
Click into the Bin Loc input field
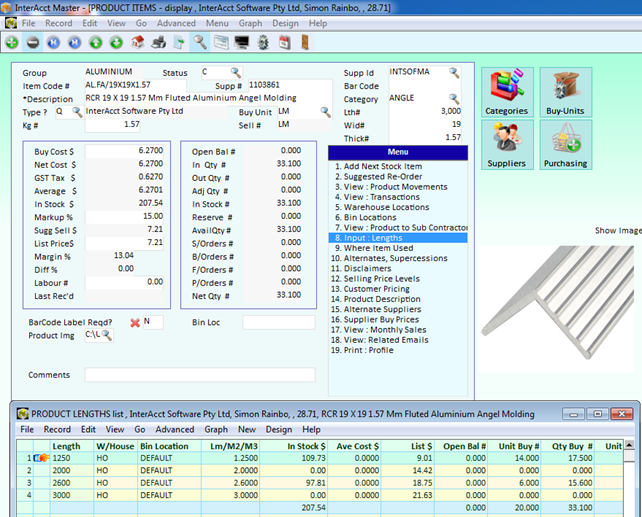click(278, 322)
